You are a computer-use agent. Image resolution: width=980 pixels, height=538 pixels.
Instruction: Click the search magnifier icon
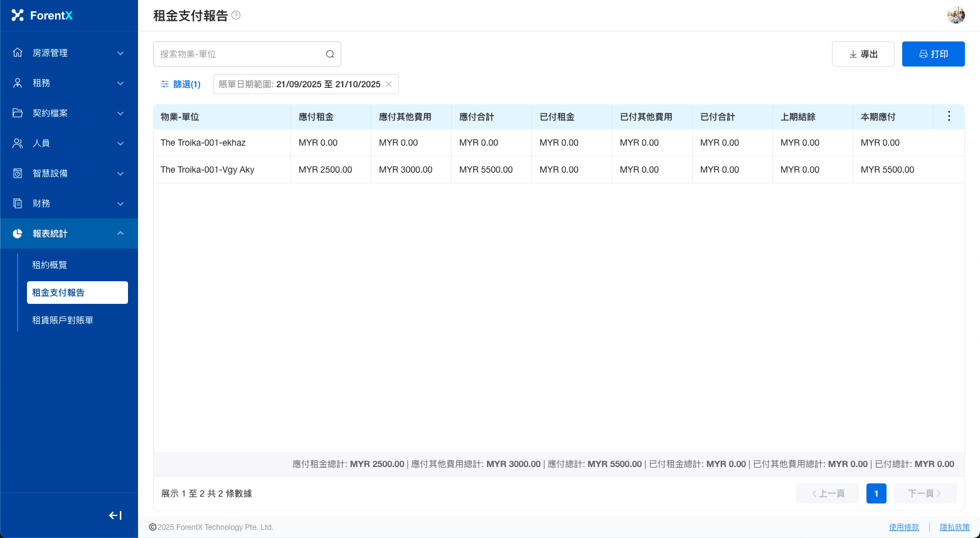click(x=330, y=54)
